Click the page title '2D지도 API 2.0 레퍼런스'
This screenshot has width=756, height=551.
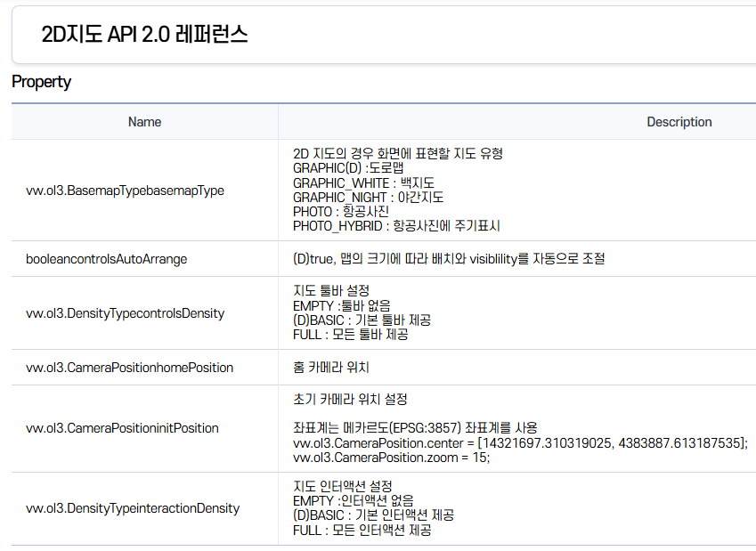[144, 34]
